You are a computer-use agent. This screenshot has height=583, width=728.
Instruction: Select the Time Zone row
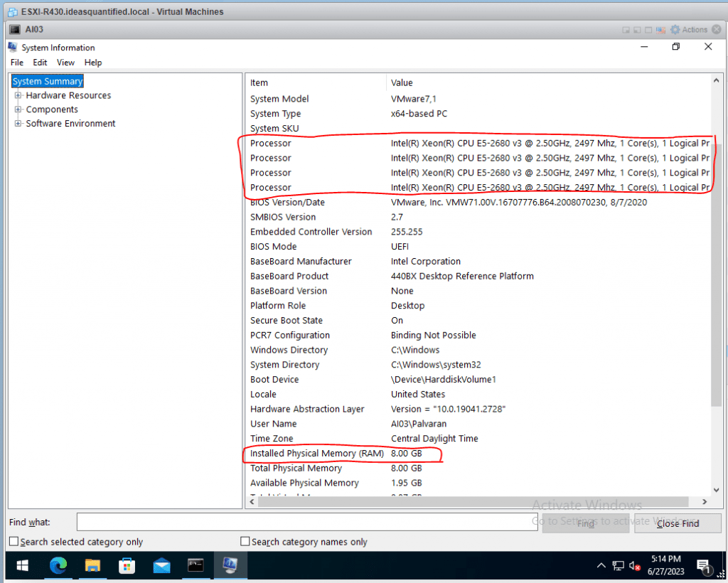[478, 439]
